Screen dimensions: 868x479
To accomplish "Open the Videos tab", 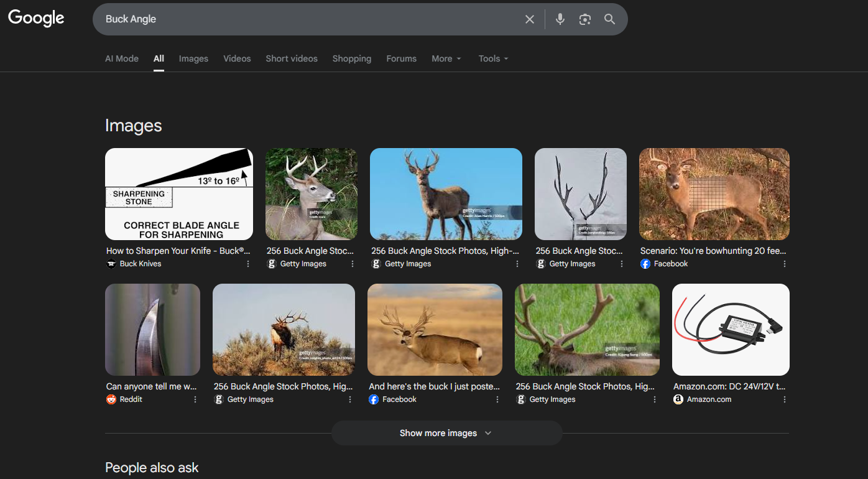I will point(237,58).
